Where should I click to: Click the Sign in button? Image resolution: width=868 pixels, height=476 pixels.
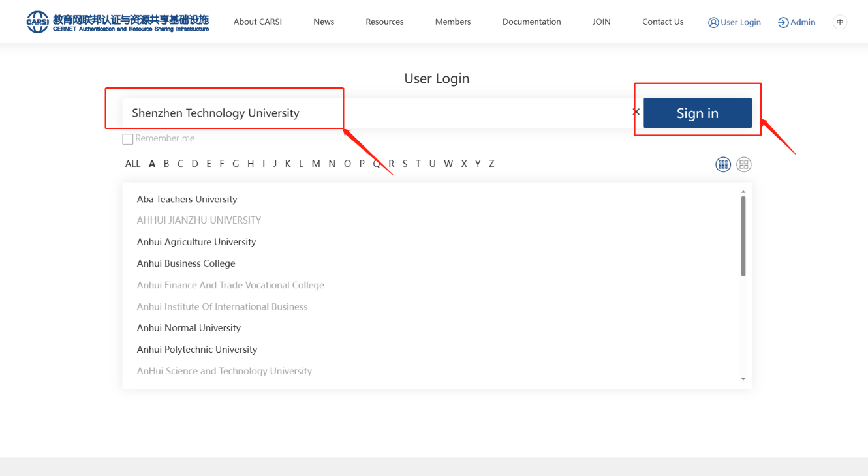coord(698,113)
